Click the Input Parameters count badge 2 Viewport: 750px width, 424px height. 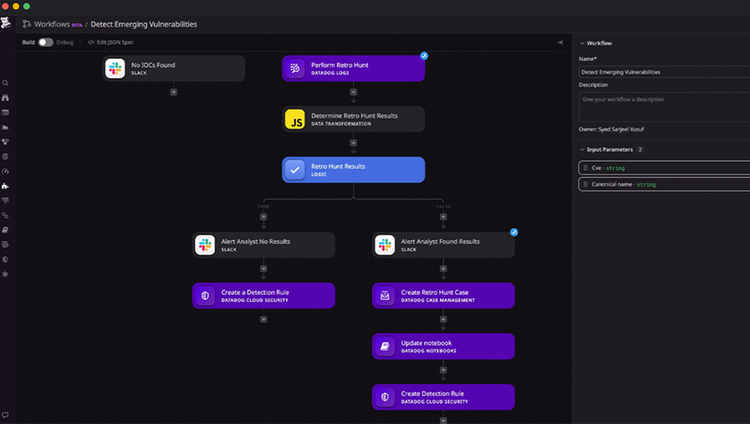coord(640,149)
